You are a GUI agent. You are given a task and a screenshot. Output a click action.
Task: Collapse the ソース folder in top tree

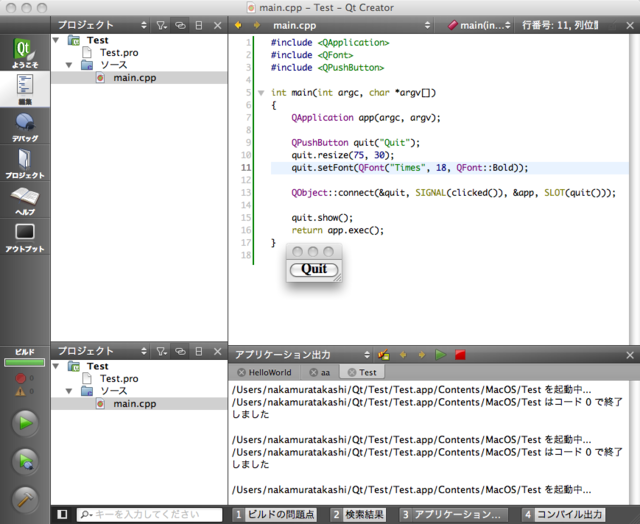coord(69,65)
